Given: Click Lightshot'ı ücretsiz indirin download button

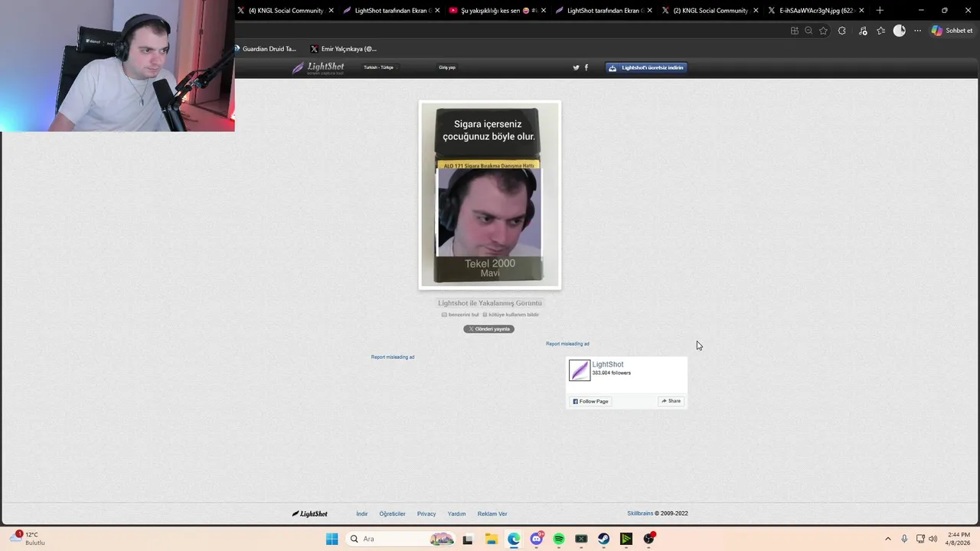Looking at the screenshot, I should click(647, 67).
